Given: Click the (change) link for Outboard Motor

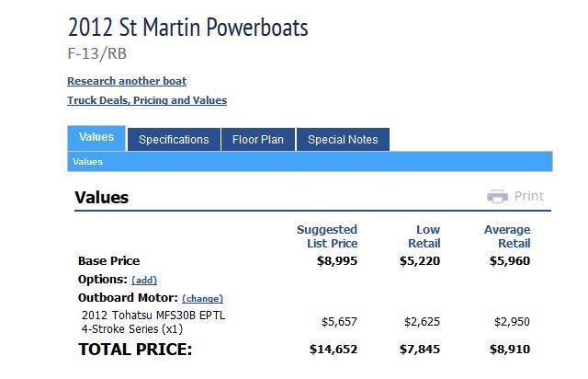Looking at the screenshot, I should (x=202, y=299).
